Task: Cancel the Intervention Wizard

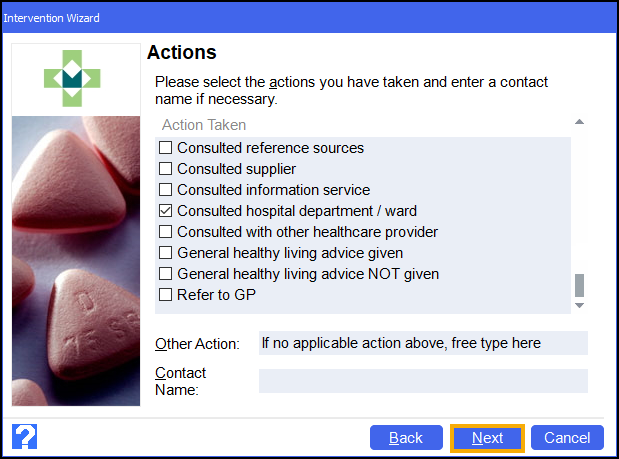Action: (567, 438)
